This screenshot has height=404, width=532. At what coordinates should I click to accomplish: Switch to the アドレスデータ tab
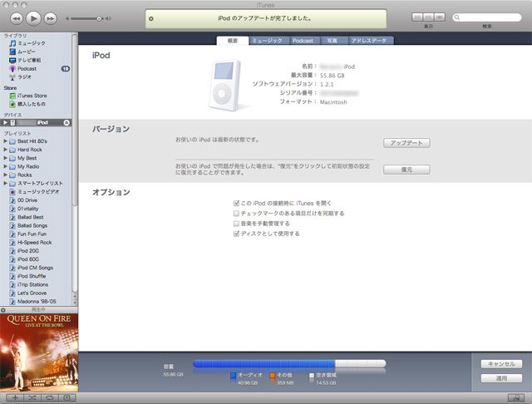tap(369, 41)
